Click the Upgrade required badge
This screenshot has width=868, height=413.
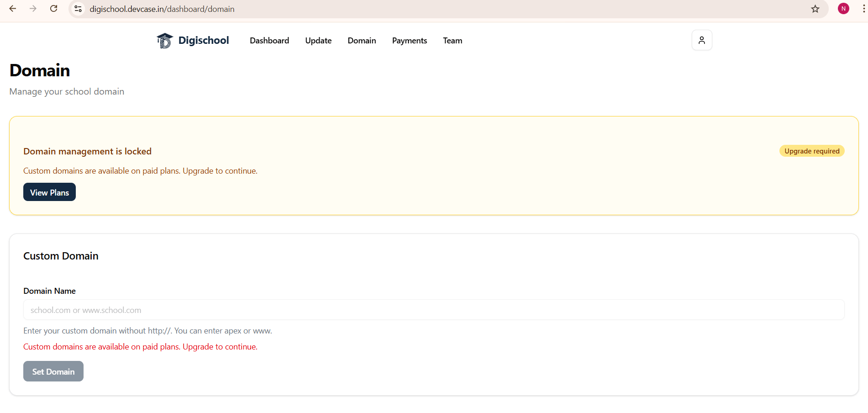click(811, 151)
